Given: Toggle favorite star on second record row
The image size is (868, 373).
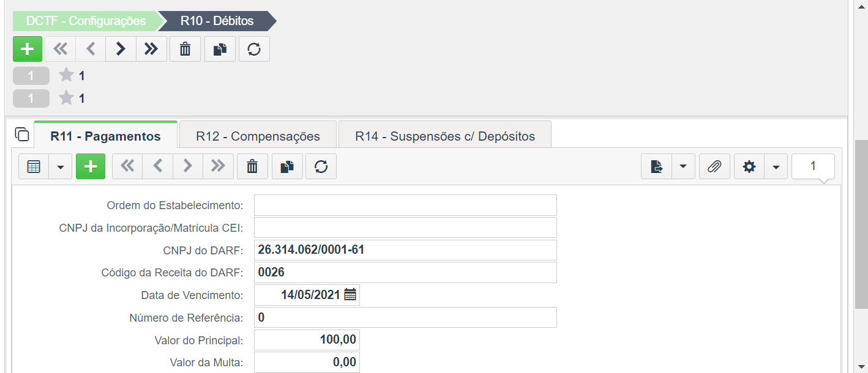Looking at the screenshot, I should click(x=66, y=97).
